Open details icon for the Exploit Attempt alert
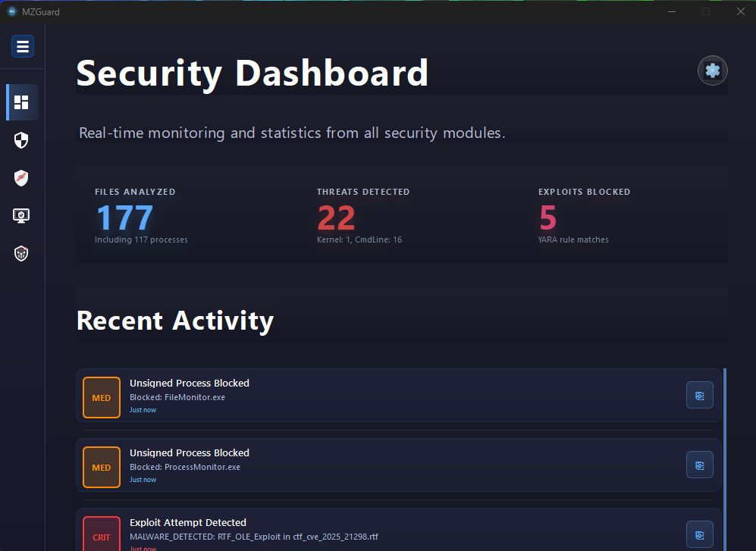 click(x=699, y=534)
